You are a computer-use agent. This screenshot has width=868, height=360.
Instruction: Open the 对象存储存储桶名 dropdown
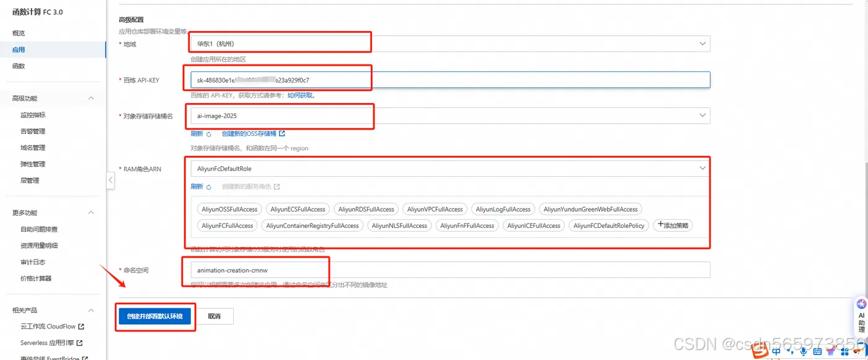(450, 115)
